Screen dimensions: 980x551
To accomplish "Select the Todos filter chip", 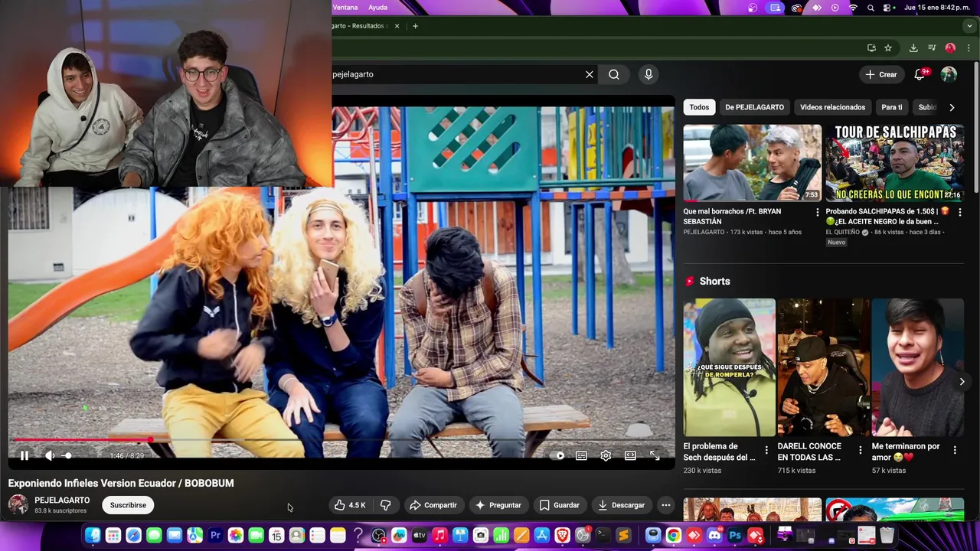I will (x=699, y=107).
